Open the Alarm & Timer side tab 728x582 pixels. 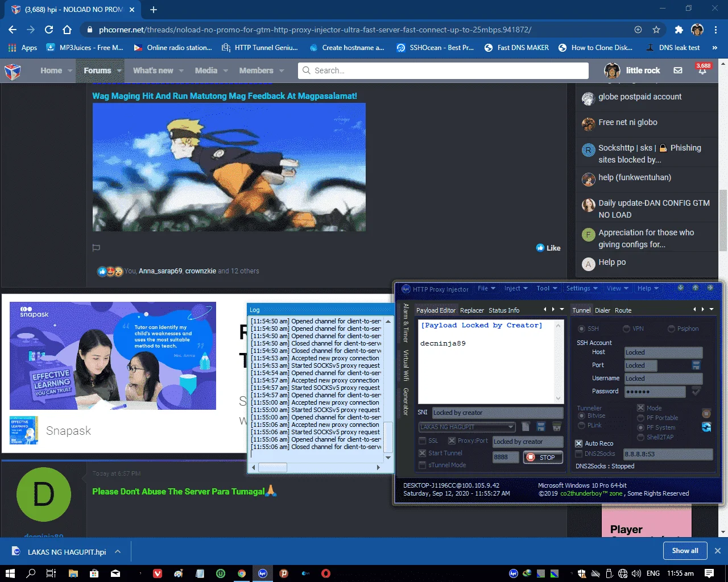tap(406, 323)
